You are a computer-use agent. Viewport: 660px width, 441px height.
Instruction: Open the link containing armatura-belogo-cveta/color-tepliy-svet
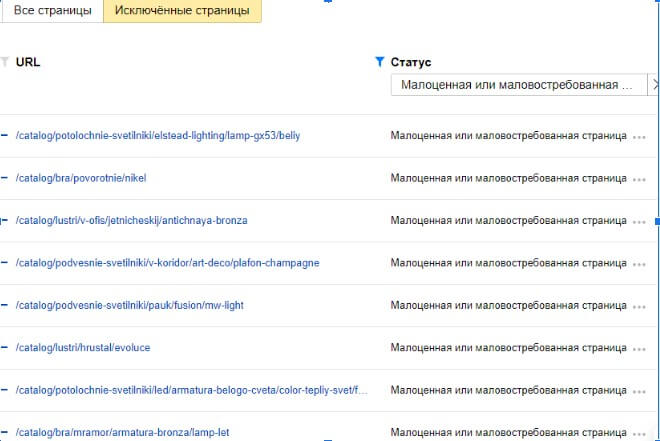pyautogui.click(x=192, y=390)
